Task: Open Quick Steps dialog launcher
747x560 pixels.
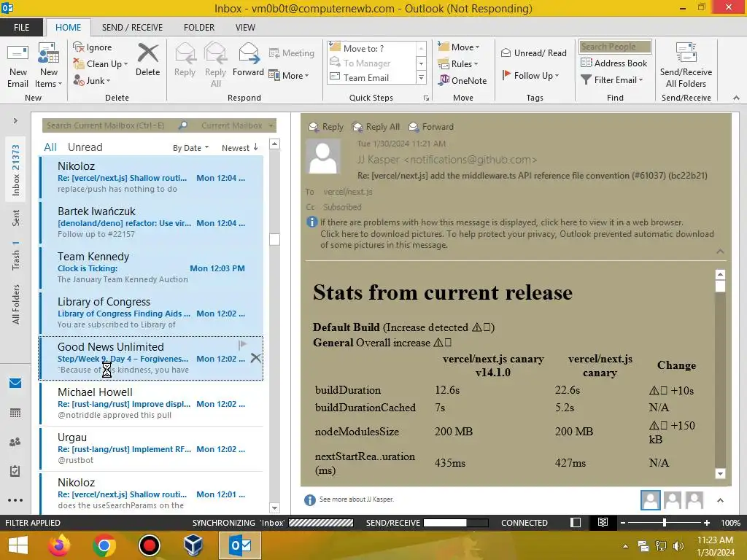Action: [x=426, y=98]
